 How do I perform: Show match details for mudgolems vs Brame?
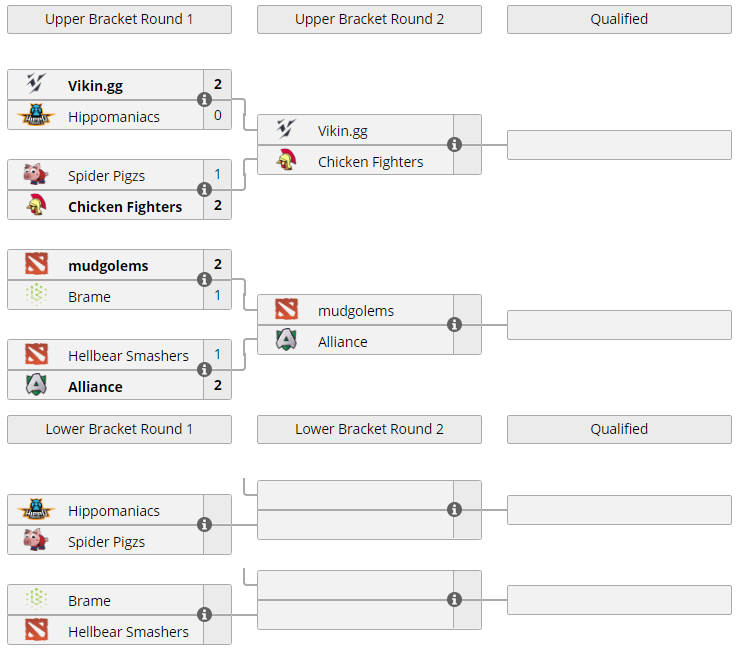205,280
